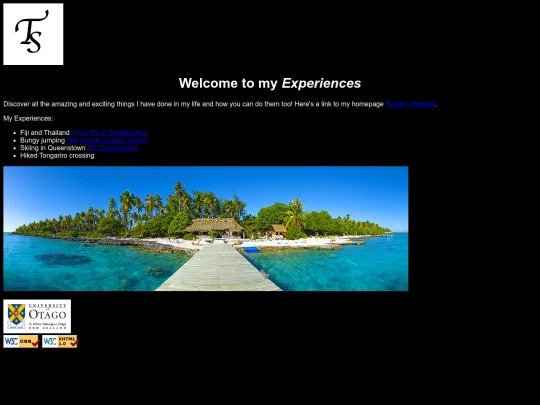Follow the Fly to Fiji or Thailand link
Screen dimensions: 540x405
click(x=110, y=133)
